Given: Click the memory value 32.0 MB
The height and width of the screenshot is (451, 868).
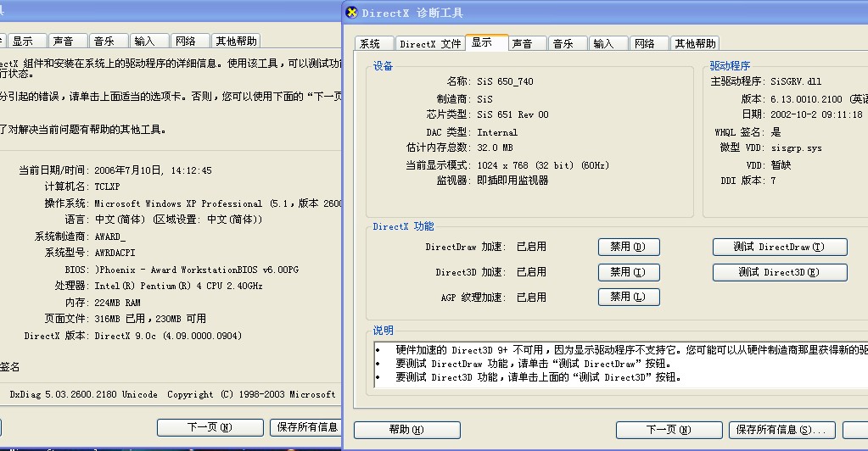Looking at the screenshot, I should [x=495, y=148].
